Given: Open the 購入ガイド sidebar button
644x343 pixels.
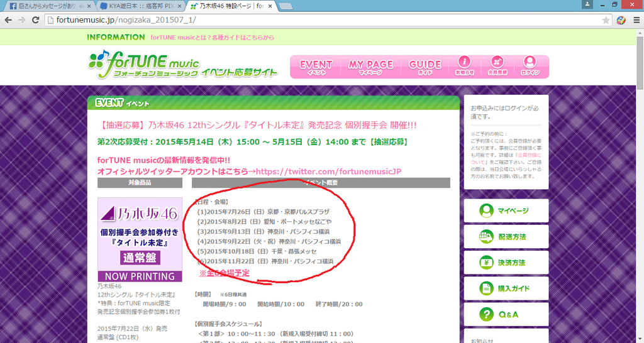Looking at the screenshot, I should (x=506, y=288).
